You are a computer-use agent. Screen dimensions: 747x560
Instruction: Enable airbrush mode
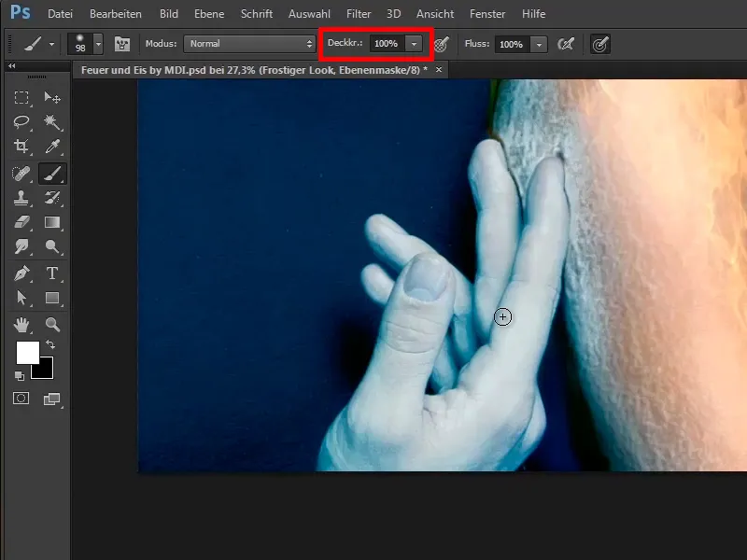tap(566, 44)
